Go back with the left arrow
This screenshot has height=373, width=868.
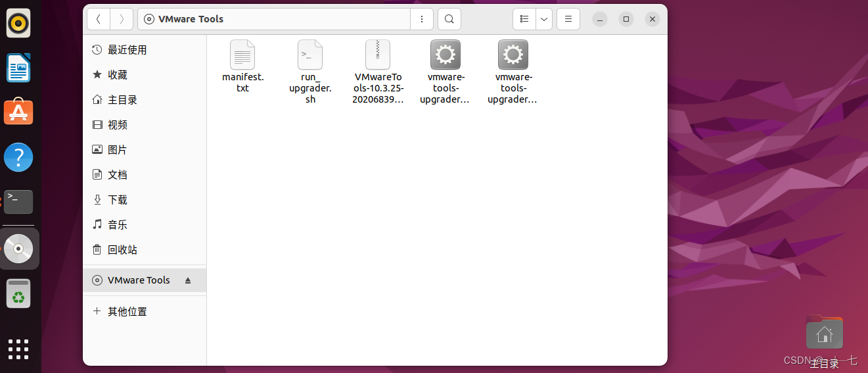pyautogui.click(x=99, y=19)
